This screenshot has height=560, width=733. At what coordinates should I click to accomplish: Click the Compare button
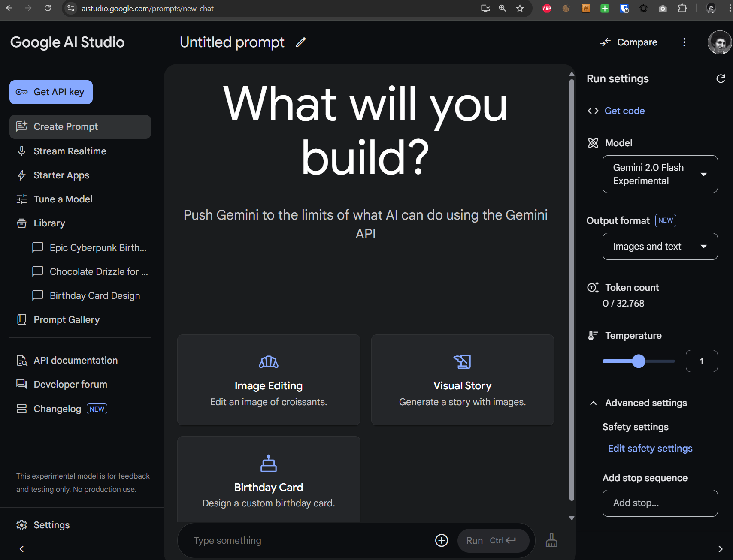tap(629, 42)
